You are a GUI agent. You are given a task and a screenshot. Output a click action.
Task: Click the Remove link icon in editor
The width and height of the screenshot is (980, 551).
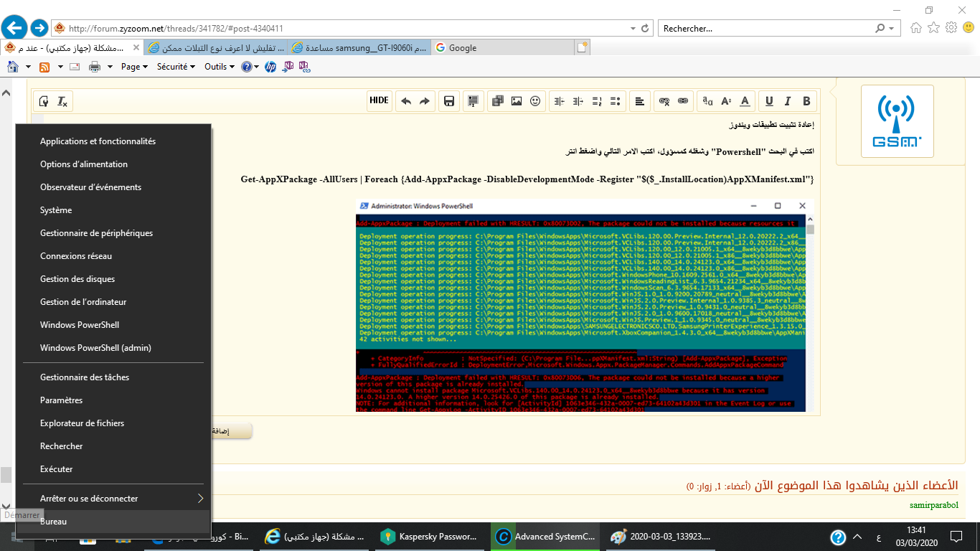pyautogui.click(x=664, y=101)
